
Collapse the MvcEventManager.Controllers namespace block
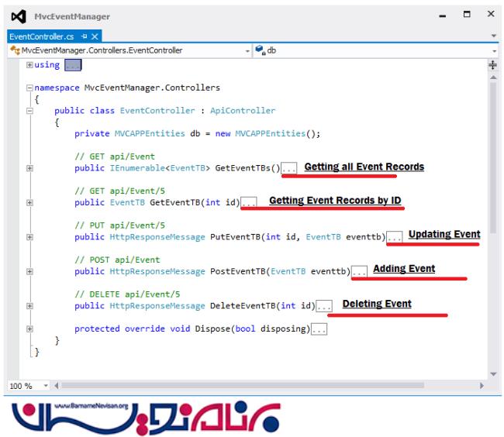(29, 88)
